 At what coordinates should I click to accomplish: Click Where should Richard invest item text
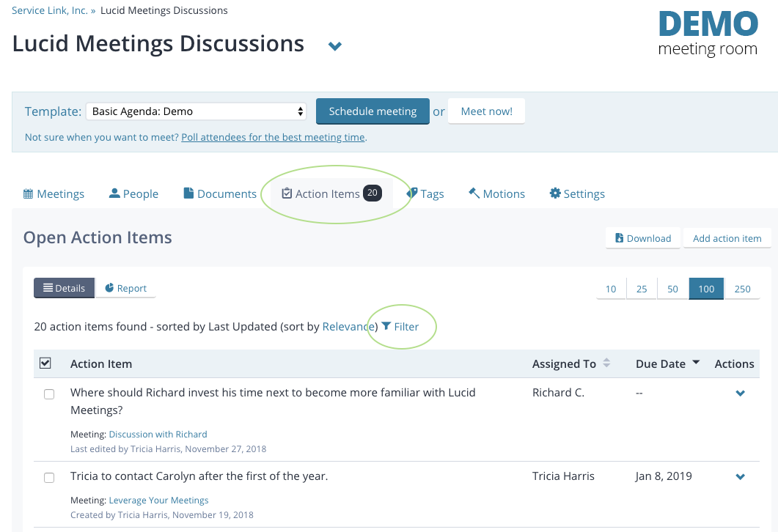tap(273, 401)
